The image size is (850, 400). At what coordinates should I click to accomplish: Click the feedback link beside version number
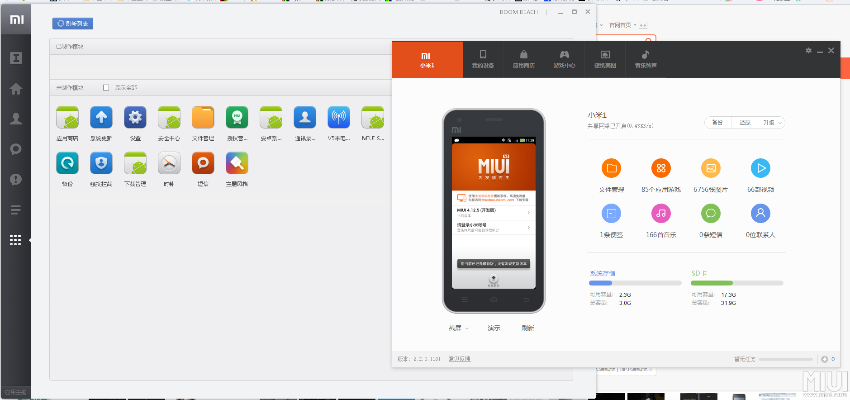pos(459,358)
